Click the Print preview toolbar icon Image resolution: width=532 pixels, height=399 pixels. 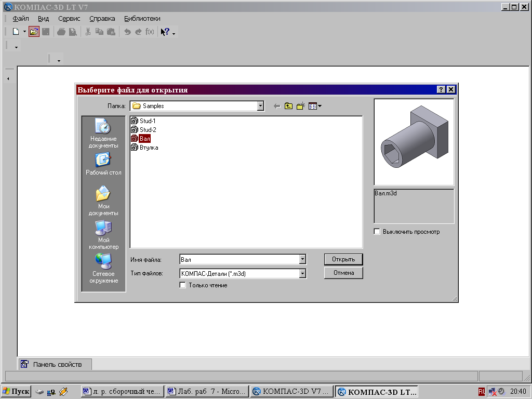tap(73, 32)
